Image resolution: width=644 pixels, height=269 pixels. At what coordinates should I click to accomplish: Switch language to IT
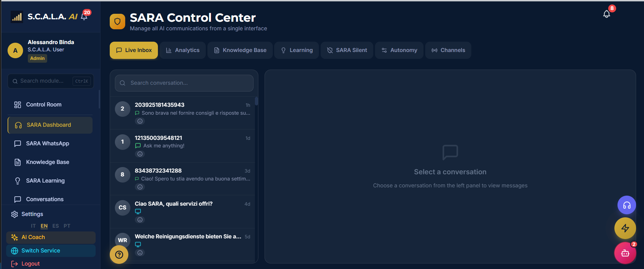33,226
